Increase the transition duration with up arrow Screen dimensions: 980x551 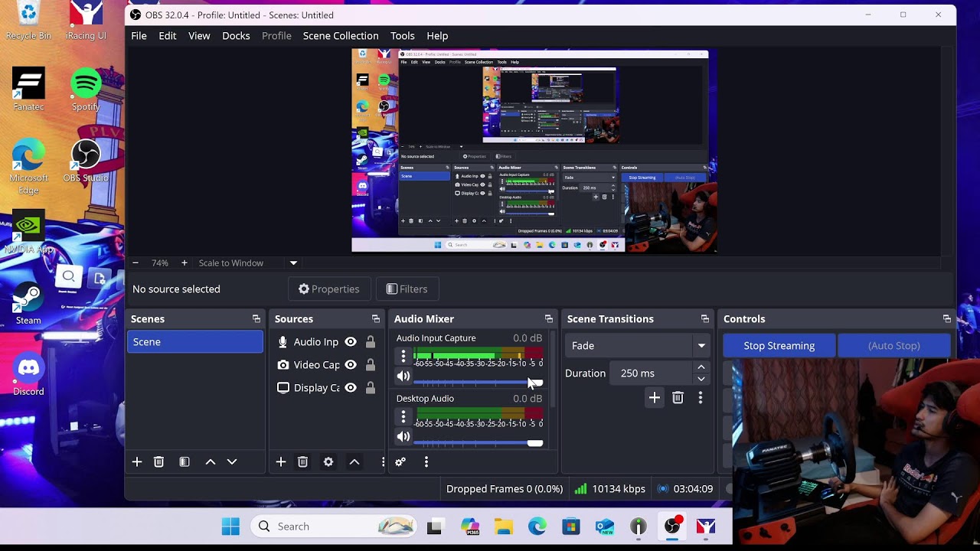701,368
